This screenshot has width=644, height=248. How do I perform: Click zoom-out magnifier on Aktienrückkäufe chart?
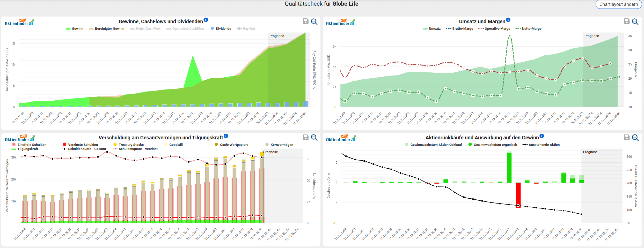pos(635,138)
